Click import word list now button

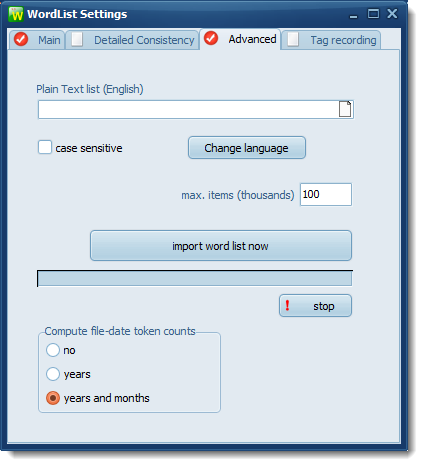pyautogui.click(x=221, y=246)
